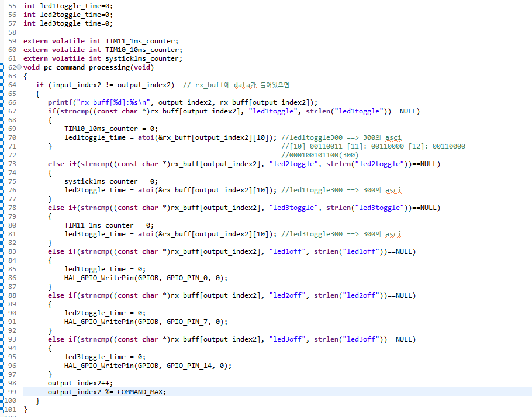Click the "led3toggle" string in the strncmp on line 78

pos(293,208)
